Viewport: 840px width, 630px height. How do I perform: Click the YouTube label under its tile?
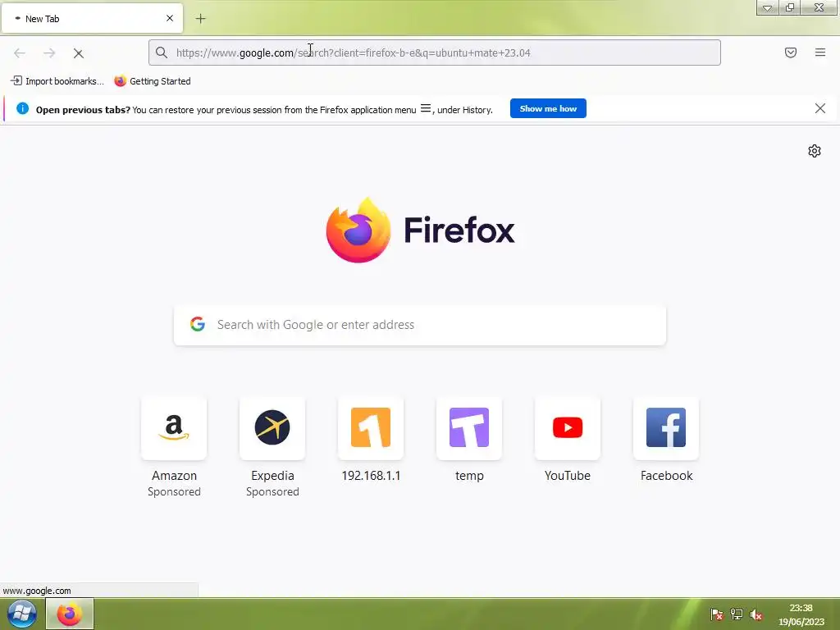click(568, 476)
